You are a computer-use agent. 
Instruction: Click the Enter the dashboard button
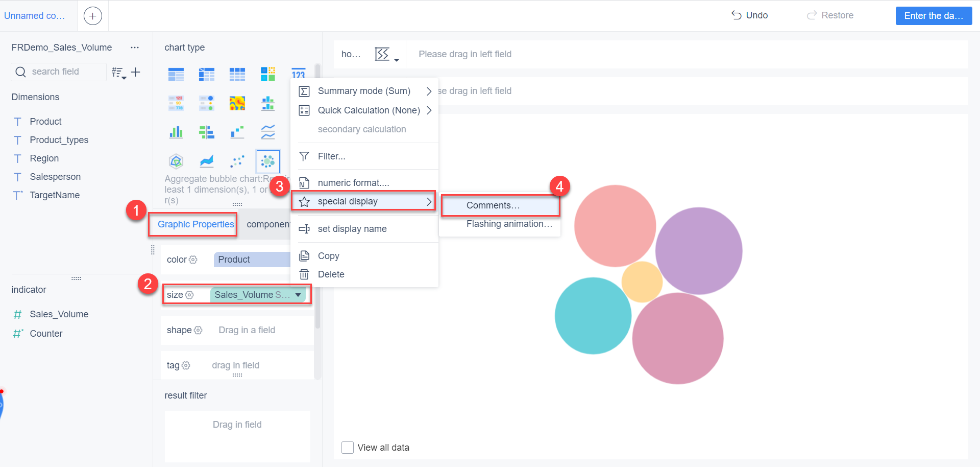tap(934, 16)
